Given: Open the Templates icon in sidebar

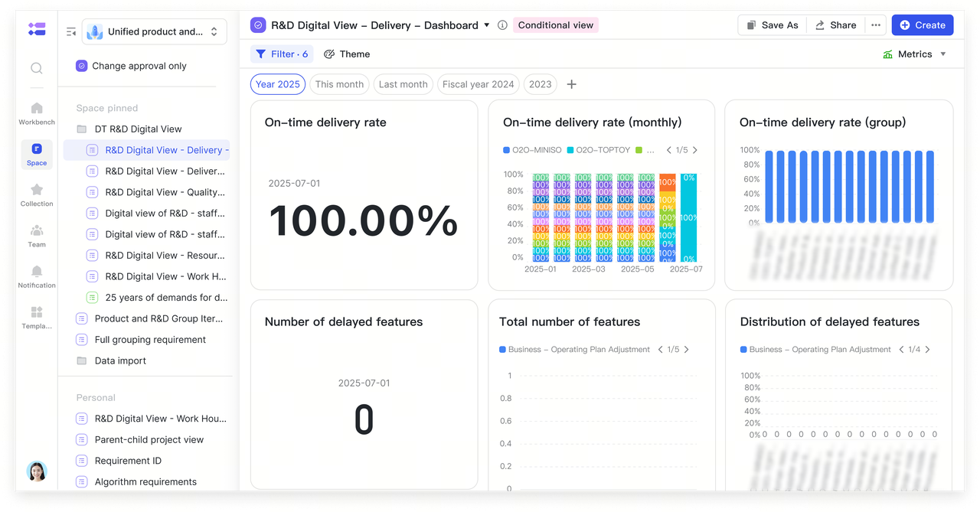Looking at the screenshot, I should [37, 317].
